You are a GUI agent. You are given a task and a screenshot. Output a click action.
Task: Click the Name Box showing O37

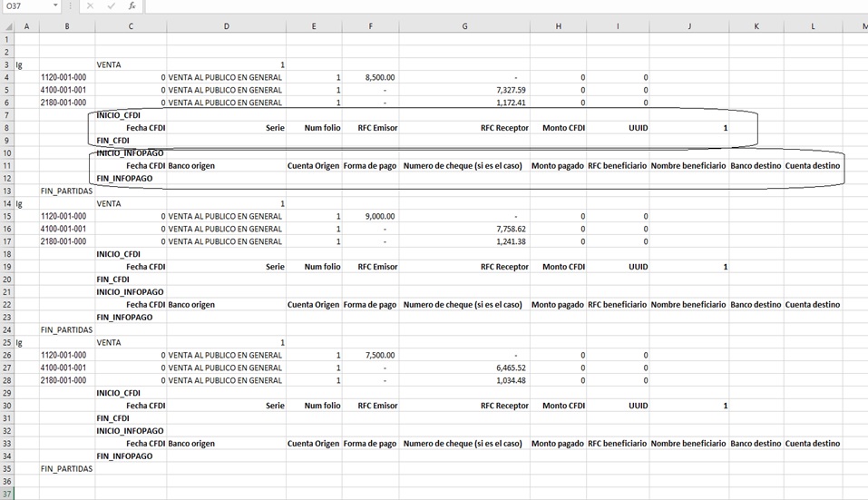(25, 6)
